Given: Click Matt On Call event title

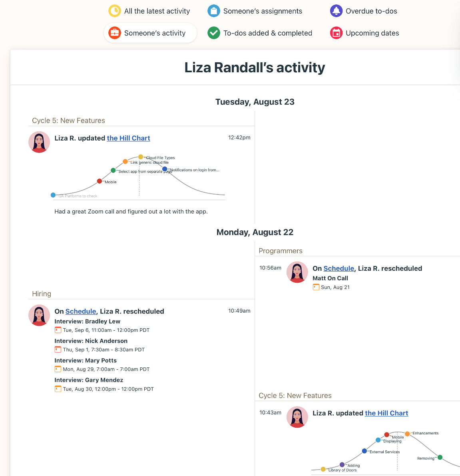Looking at the screenshot, I should pos(330,278).
